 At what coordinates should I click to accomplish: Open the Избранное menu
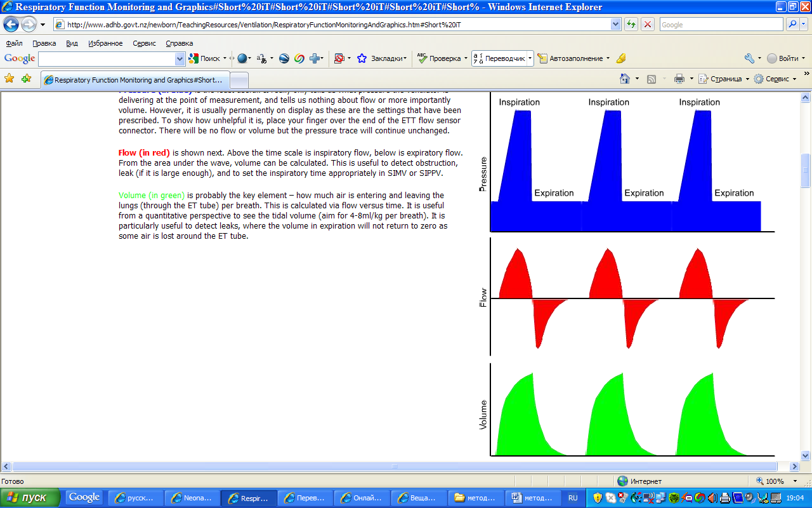pyautogui.click(x=106, y=43)
